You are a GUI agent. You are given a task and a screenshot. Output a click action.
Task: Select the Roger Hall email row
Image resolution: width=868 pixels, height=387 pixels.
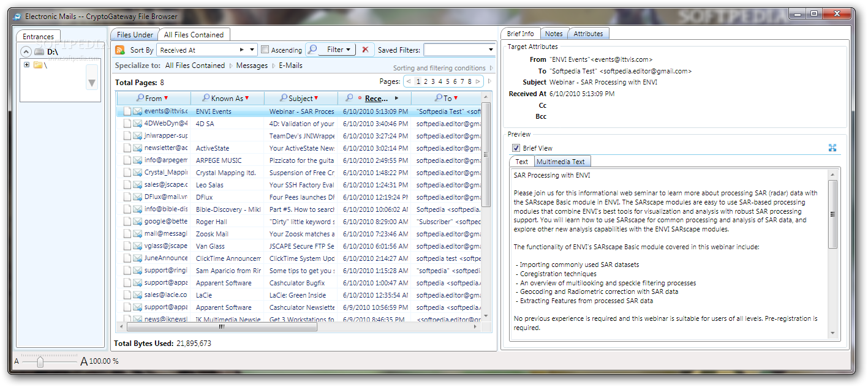[298, 222]
